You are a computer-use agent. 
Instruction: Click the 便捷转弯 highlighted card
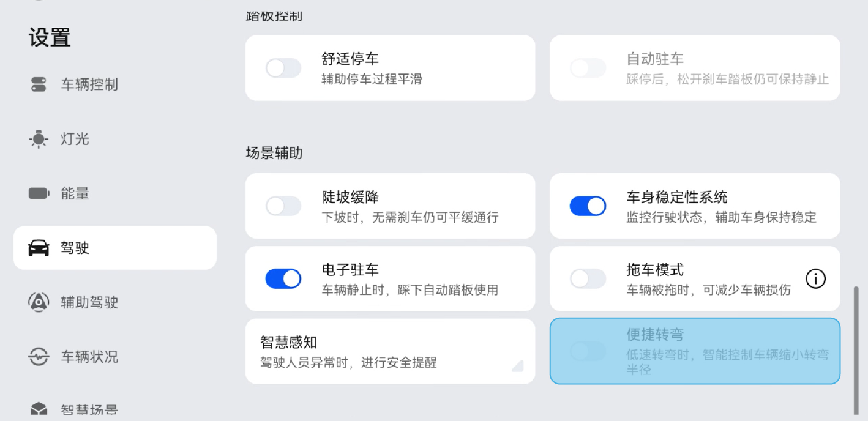pos(695,351)
